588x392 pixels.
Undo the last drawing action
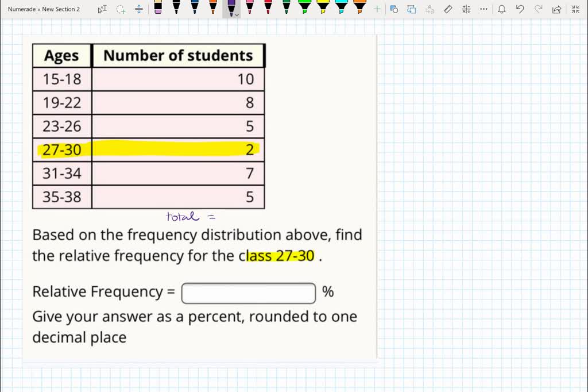click(x=519, y=9)
